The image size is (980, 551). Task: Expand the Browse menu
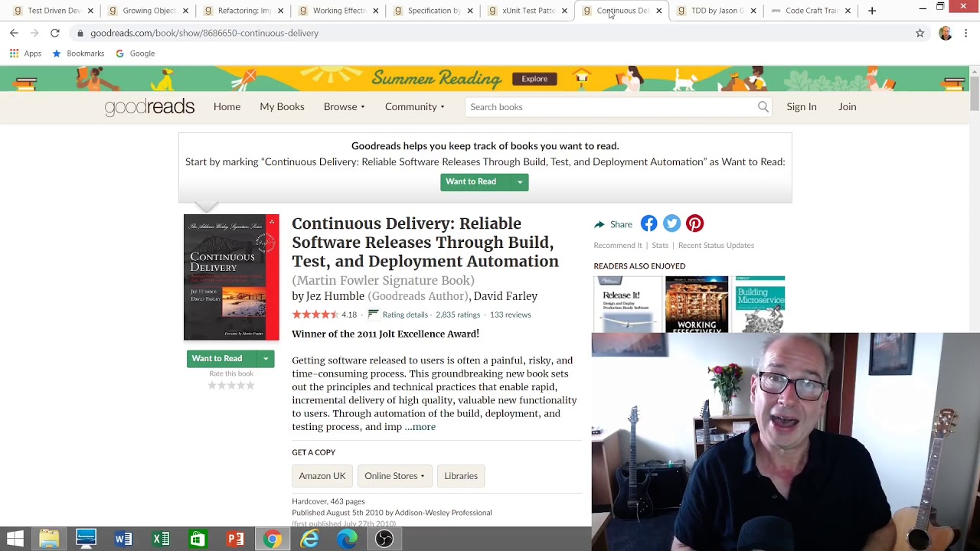tap(344, 107)
